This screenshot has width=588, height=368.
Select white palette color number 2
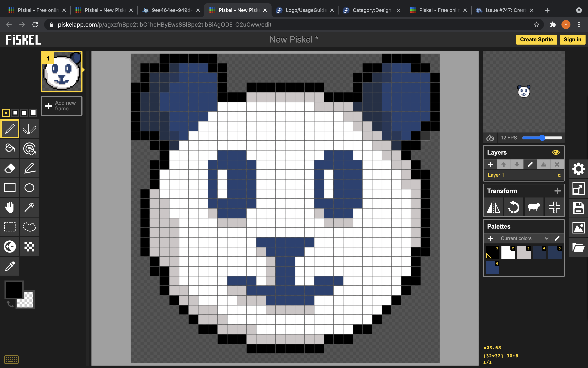508,252
